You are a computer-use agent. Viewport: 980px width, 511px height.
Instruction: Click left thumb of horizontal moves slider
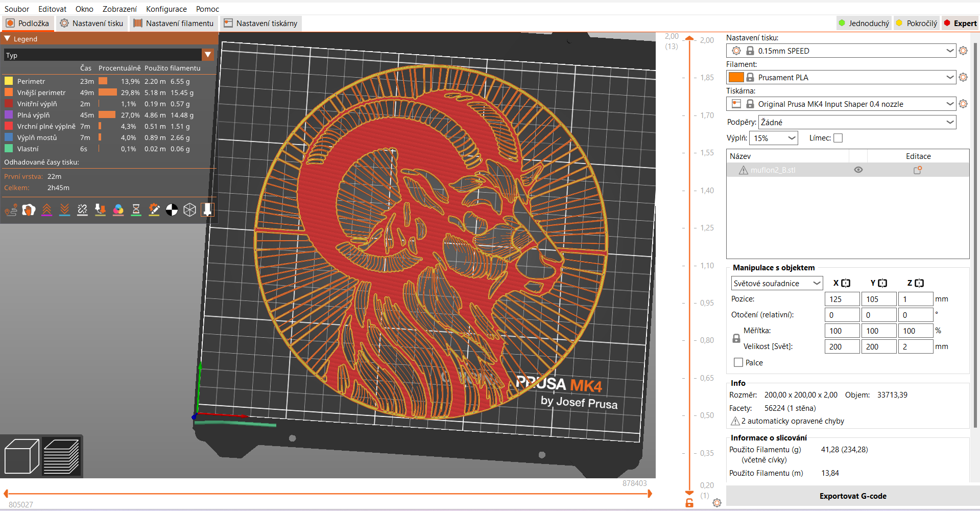[x=6, y=494]
